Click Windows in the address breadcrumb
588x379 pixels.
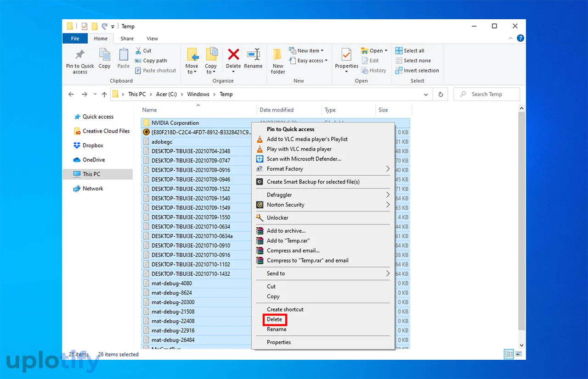coord(198,94)
